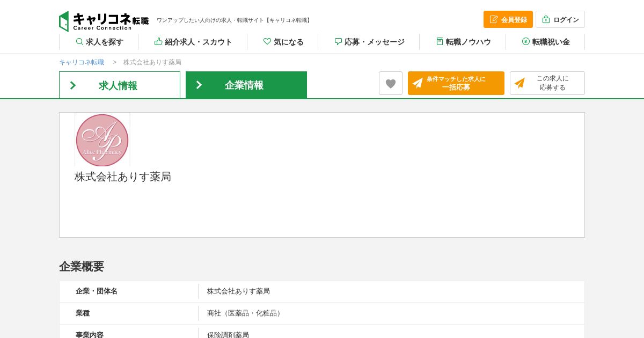Image resolution: width=644 pixels, height=338 pixels.
Task: Switch to the 企業情報 tab
Action: point(246,85)
